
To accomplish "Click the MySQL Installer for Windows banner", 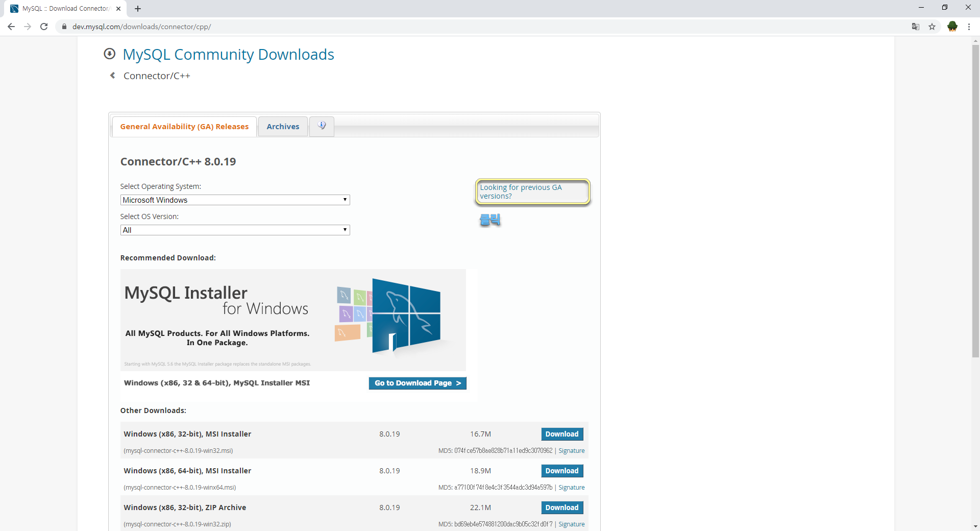I will click(293, 320).
